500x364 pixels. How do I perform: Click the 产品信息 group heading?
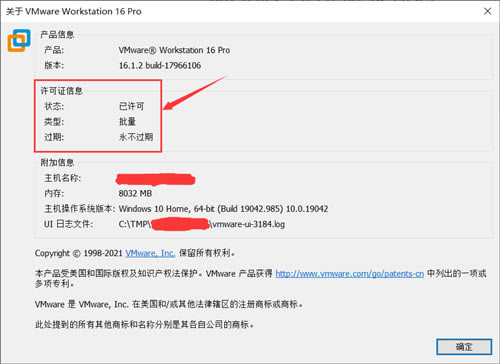57,34
